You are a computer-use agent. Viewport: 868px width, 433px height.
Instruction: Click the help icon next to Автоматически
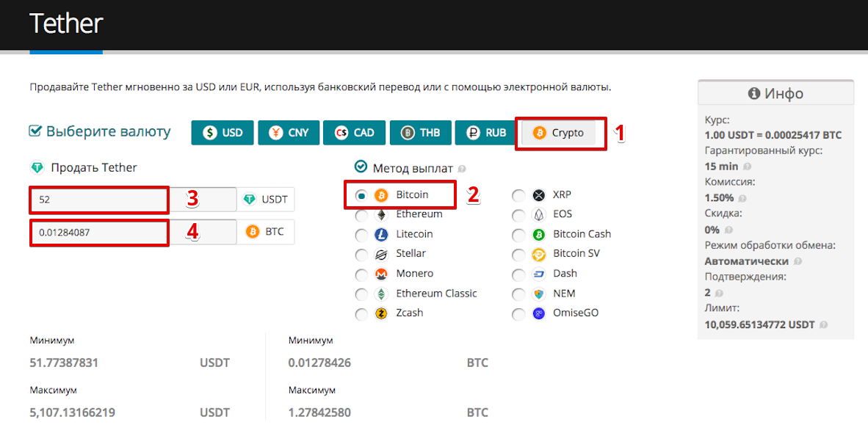tap(797, 261)
